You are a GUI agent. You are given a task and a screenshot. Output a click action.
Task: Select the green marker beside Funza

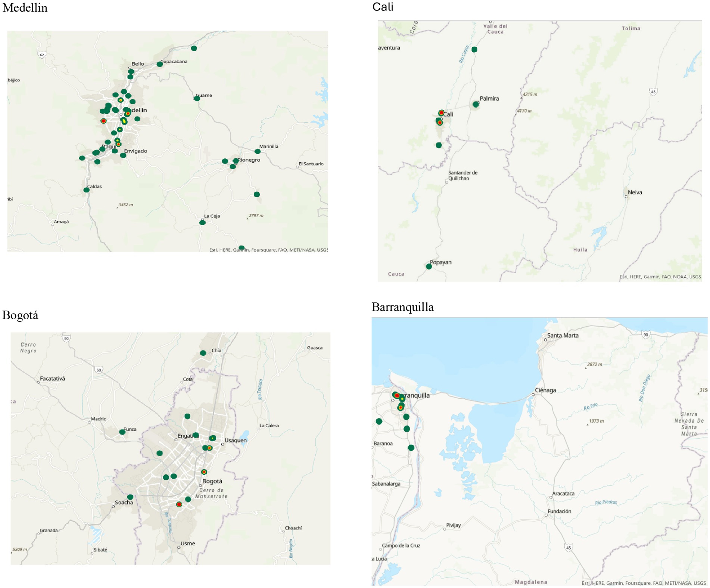point(122,432)
